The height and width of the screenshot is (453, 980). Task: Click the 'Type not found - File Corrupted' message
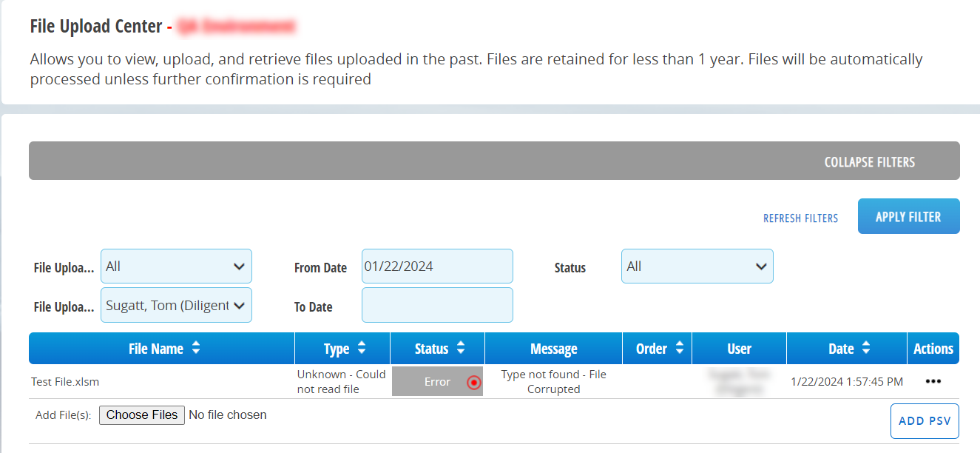pyautogui.click(x=553, y=382)
